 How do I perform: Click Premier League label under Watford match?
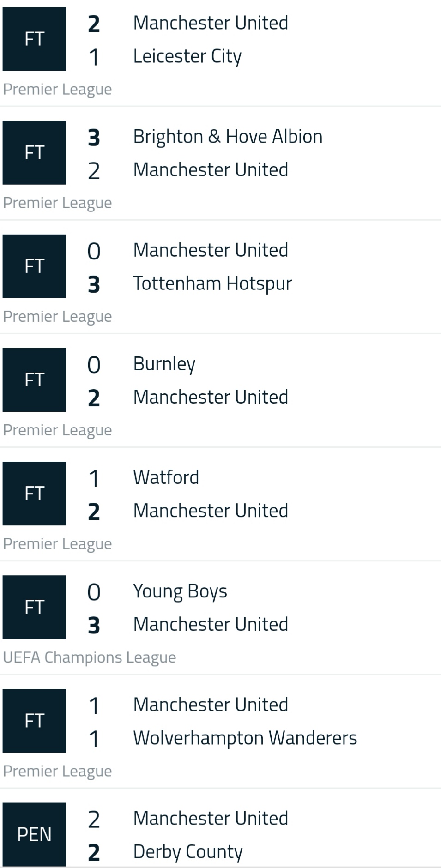(x=57, y=544)
